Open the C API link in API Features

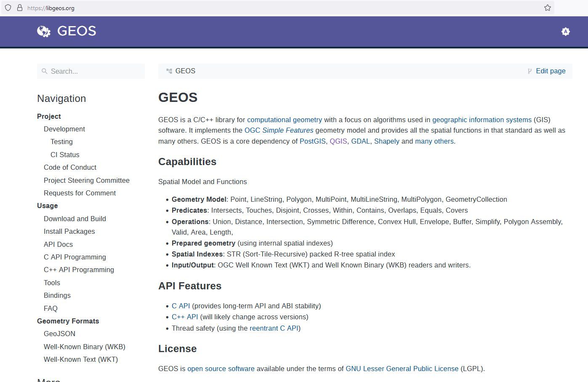pos(181,306)
